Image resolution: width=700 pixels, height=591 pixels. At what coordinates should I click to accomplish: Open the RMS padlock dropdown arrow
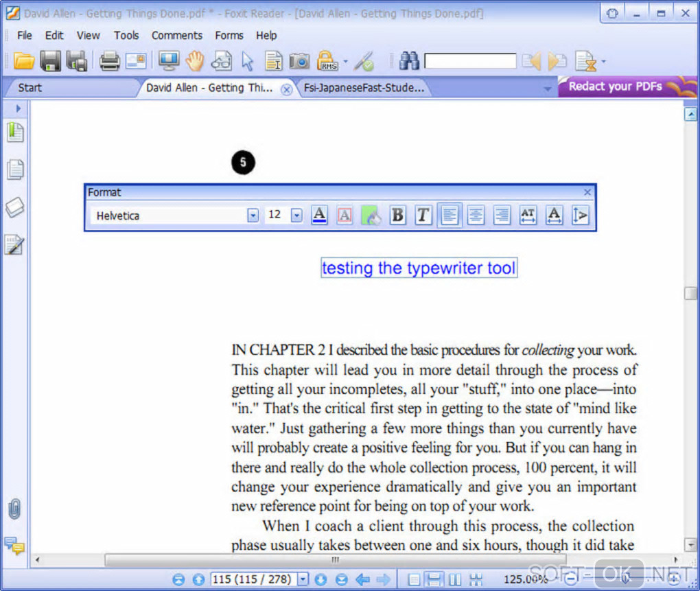tap(345, 61)
